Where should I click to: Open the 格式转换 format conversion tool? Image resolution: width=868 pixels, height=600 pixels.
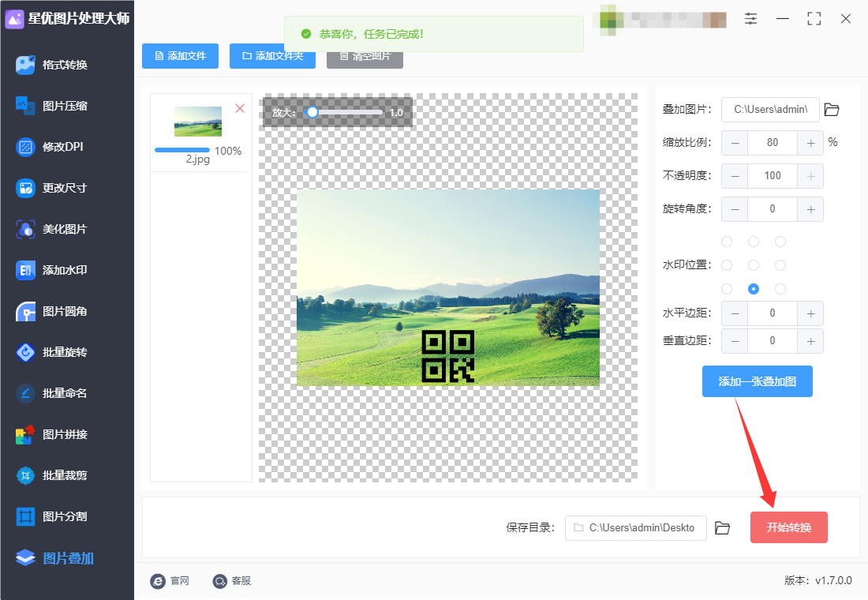coord(51,65)
